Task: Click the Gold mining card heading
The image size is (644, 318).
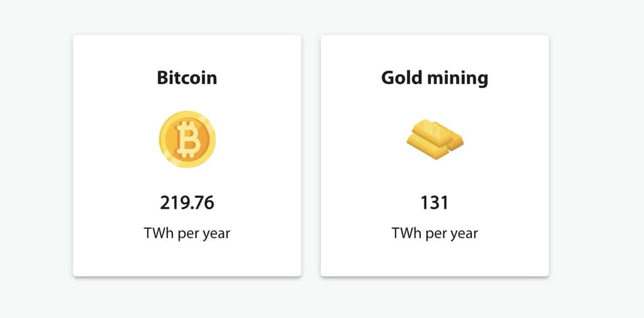Action: [435, 78]
